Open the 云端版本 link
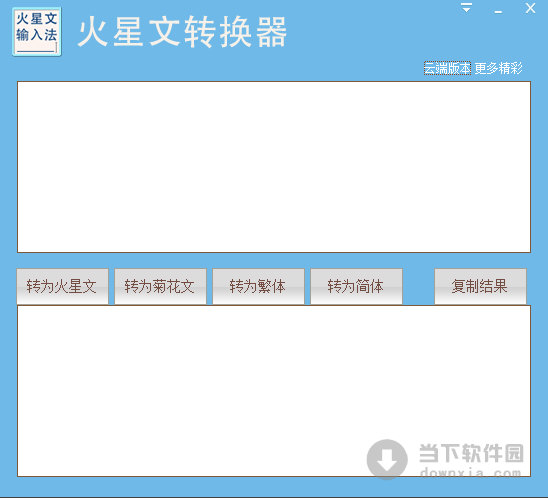Screen dimensions: 548x498 [x=447, y=68]
